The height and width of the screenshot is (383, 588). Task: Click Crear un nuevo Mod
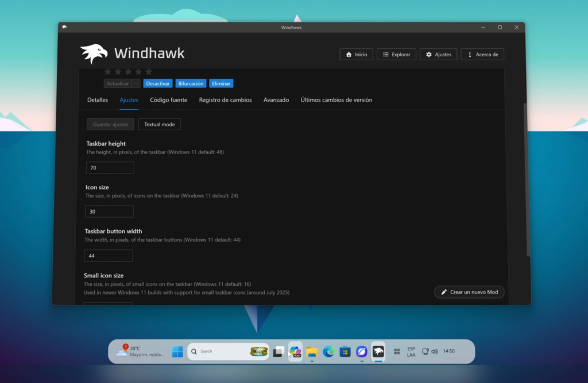tap(469, 292)
